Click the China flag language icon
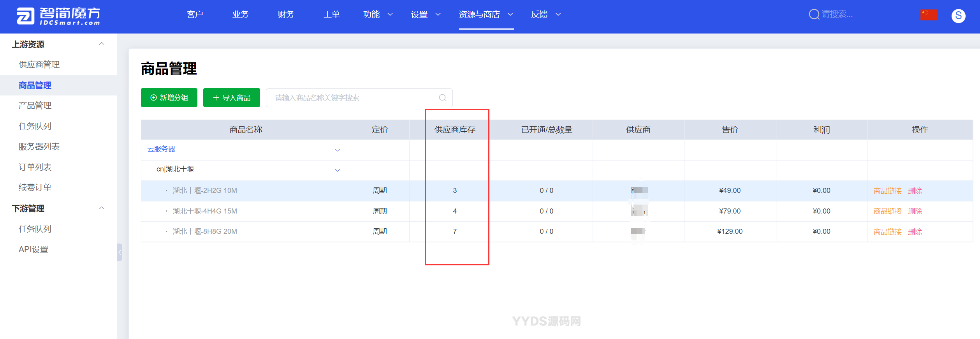 (929, 15)
